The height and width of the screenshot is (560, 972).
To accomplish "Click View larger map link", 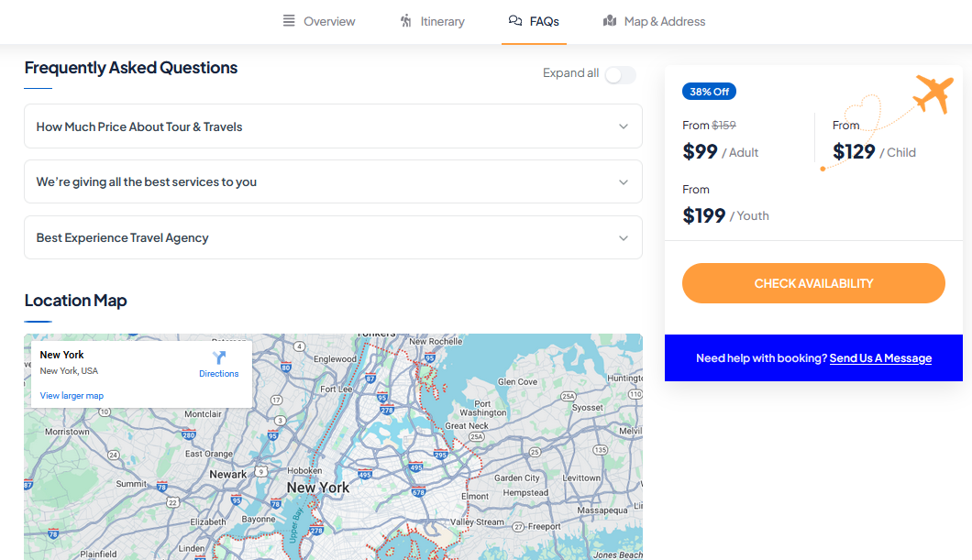I will point(72,395).
